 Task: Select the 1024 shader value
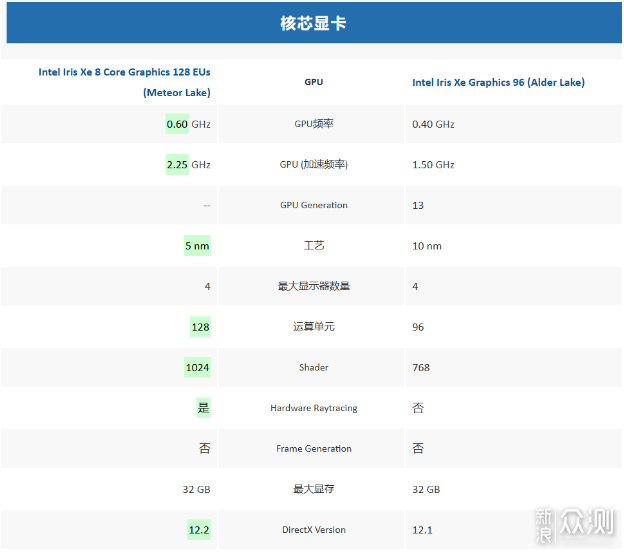(x=197, y=368)
